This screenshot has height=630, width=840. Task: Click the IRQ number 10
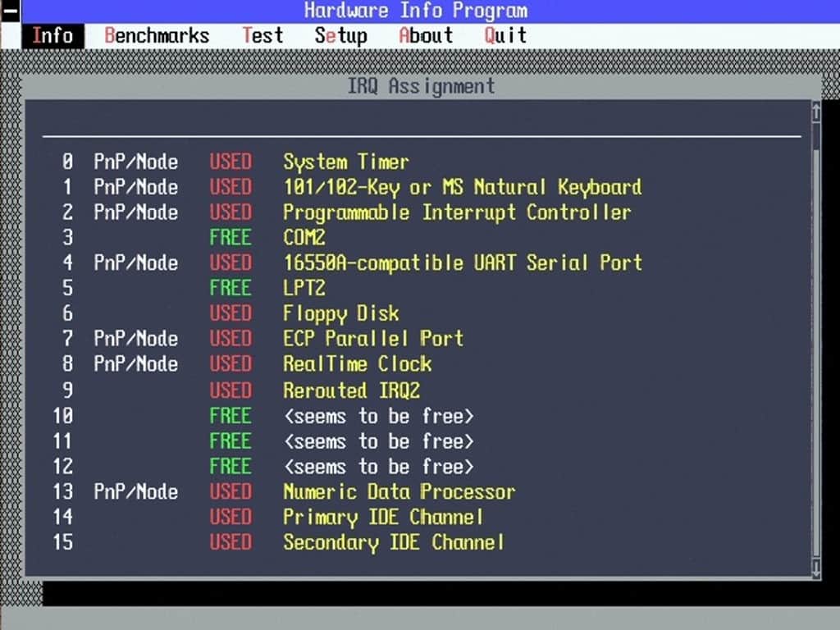[x=62, y=416]
